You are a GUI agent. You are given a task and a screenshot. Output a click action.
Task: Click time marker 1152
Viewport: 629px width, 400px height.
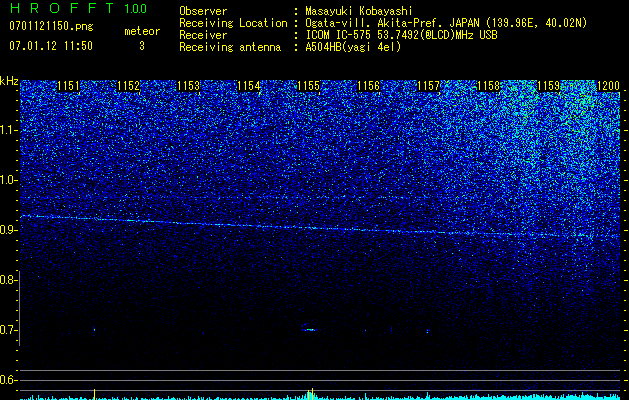pyautogui.click(x=128, y=86)
